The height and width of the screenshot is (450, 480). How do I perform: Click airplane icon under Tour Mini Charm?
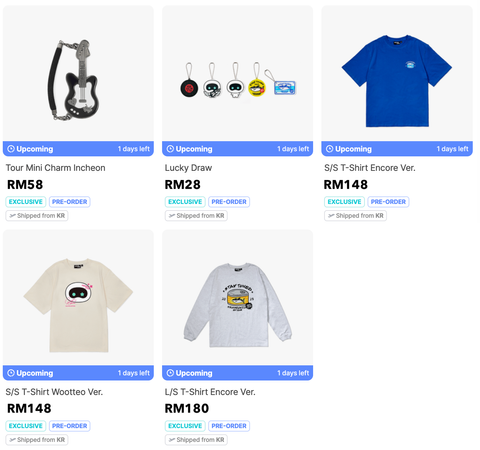click(12, 216)
